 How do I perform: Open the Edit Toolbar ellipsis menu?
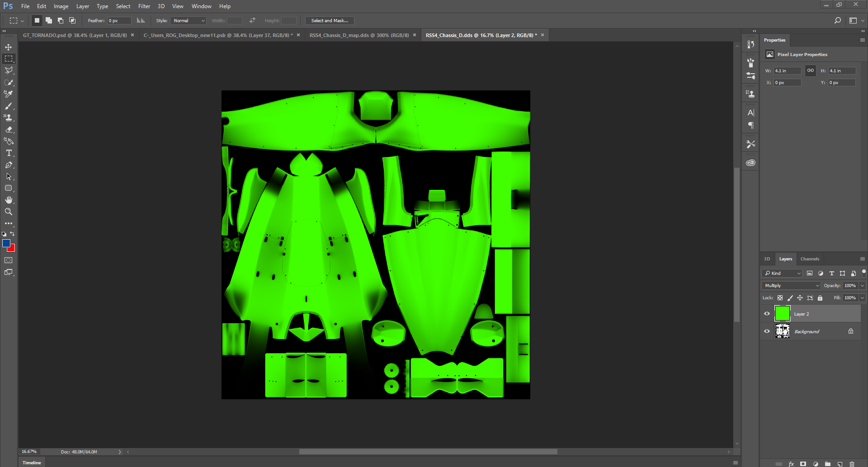click(x=9, y=223)
